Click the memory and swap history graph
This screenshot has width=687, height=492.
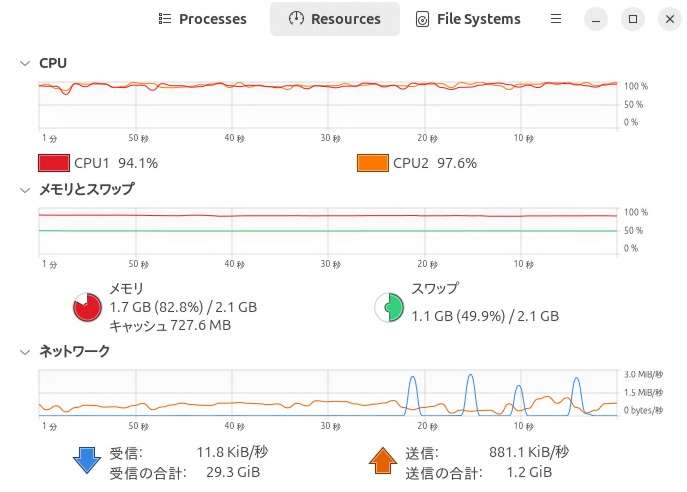328,231
